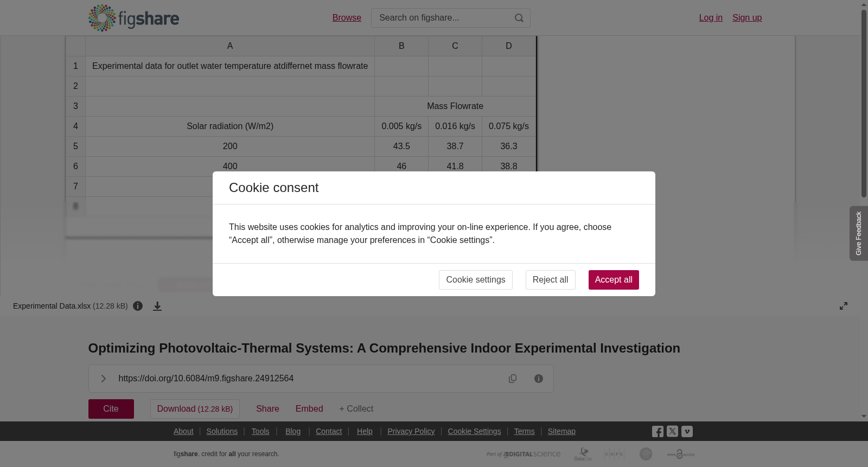The height and width of the screenshot is (467, 868).
Task: Click the round badge logo in footer
Action: [646, 454]
